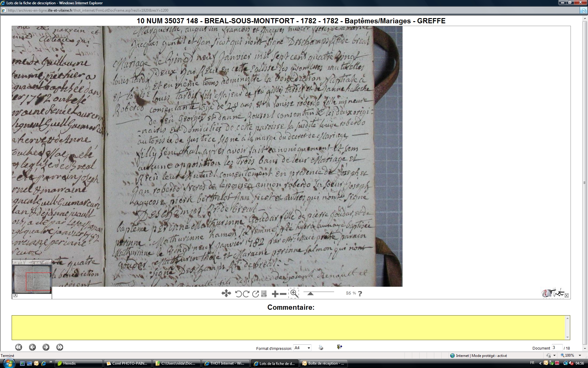The height and width of the screenshot is (368, 588).
Task: Select the pan/move image tool
Action: 226,293
